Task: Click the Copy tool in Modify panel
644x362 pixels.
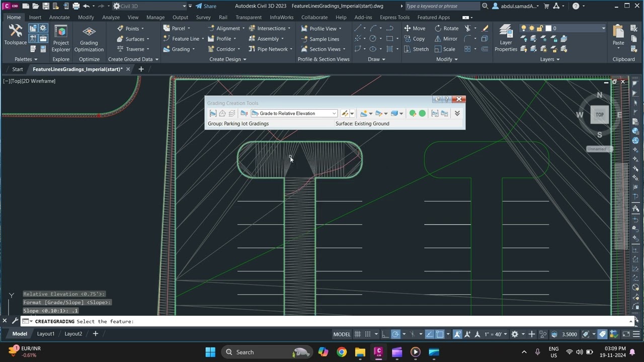Action: click(414, 39)
